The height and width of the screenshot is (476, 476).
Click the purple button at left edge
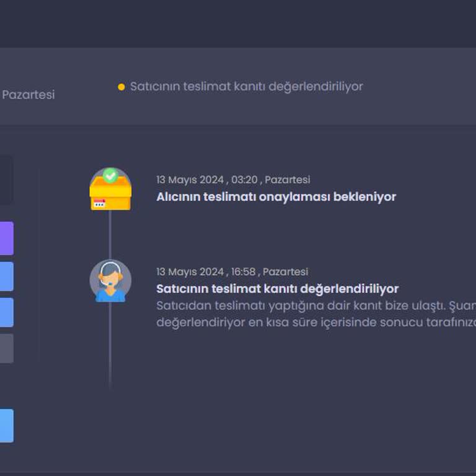tap(7, 238)
